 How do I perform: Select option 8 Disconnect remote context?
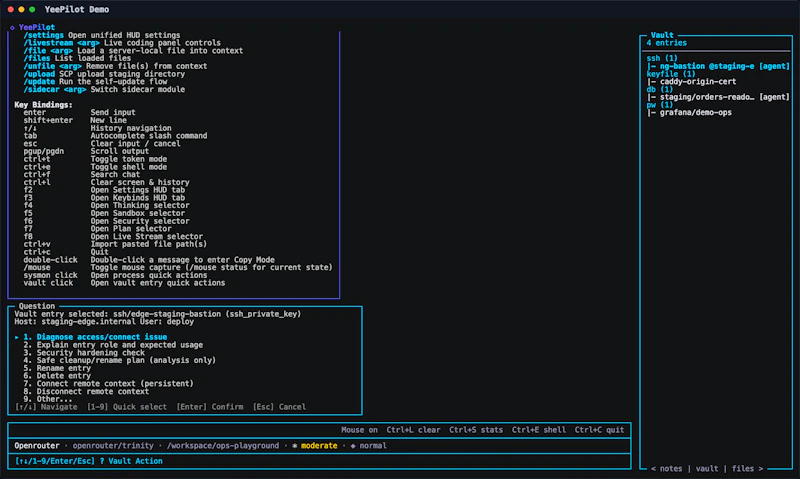click(x=86, y=391)
